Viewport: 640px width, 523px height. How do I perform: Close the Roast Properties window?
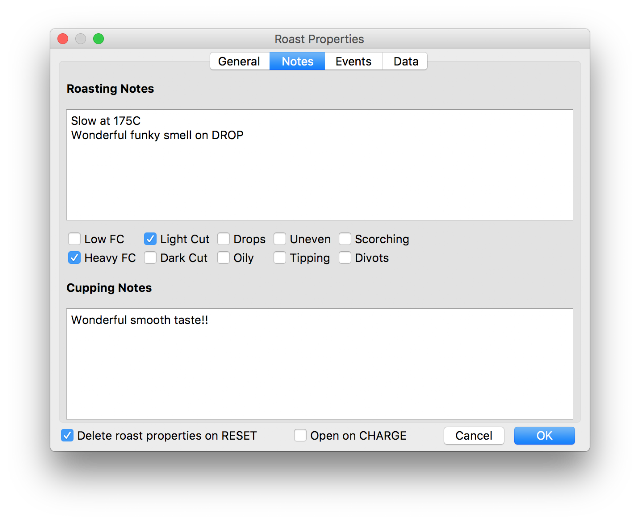(63, 39)
